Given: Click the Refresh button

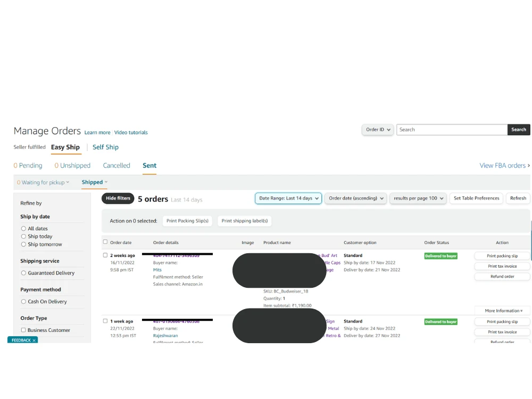Looking at the screenshot, I should (x=518, y=198).
